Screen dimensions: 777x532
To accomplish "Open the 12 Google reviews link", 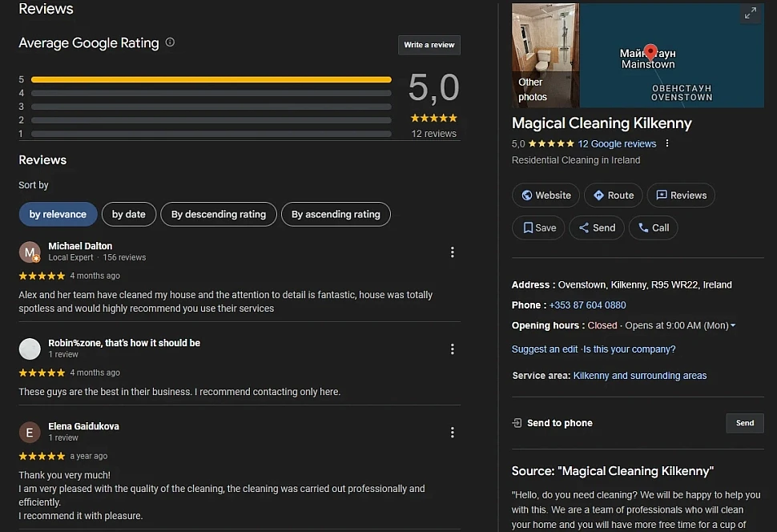I will (617, 143).
